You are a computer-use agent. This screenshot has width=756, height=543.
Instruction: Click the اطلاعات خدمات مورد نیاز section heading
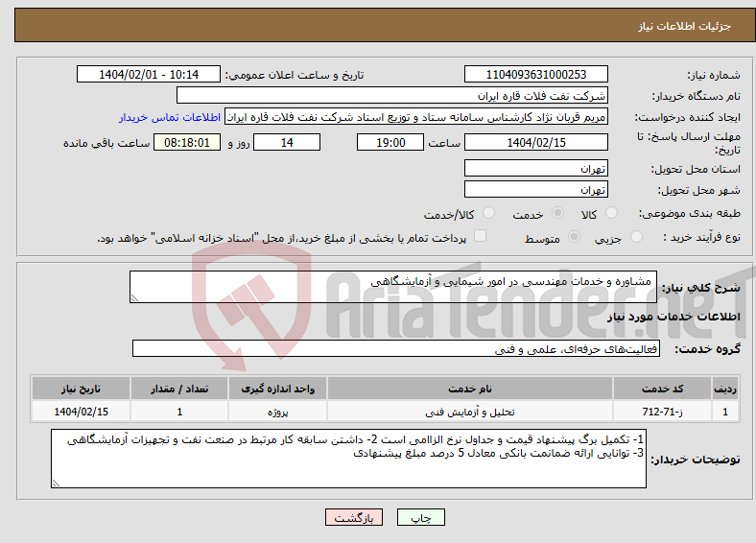coord(673,317)
